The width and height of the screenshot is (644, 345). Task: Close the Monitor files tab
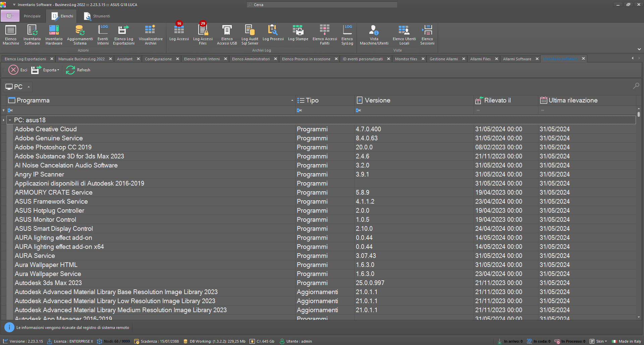[423, 59]
